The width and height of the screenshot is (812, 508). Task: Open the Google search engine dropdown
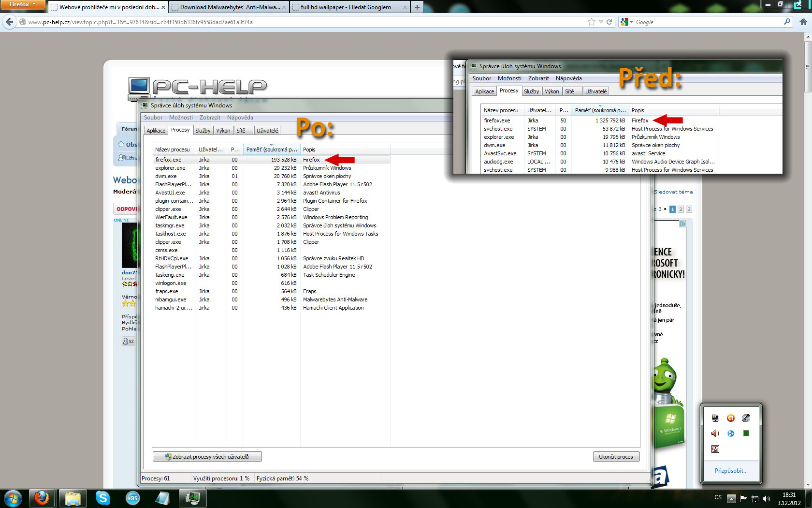point(626,22)
